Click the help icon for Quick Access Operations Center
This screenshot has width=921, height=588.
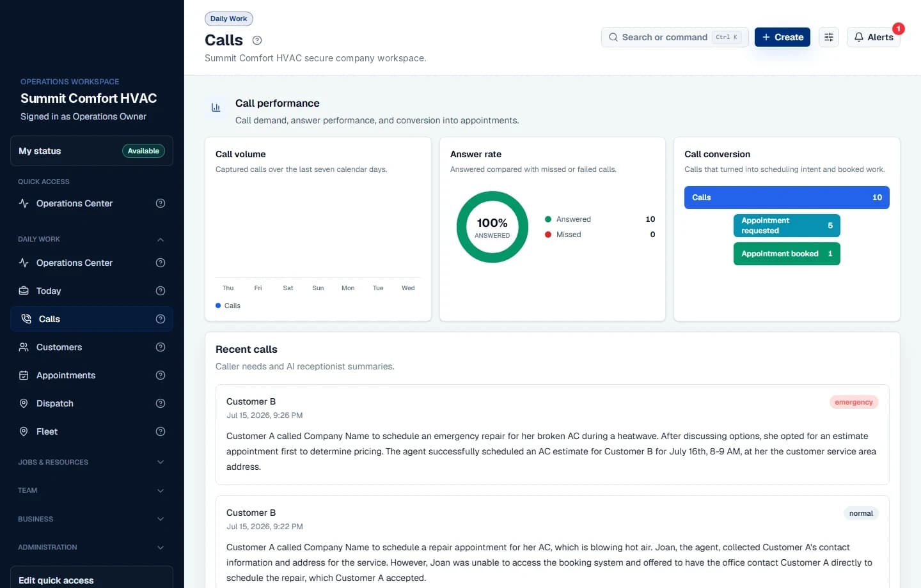[x=161, y=203]
